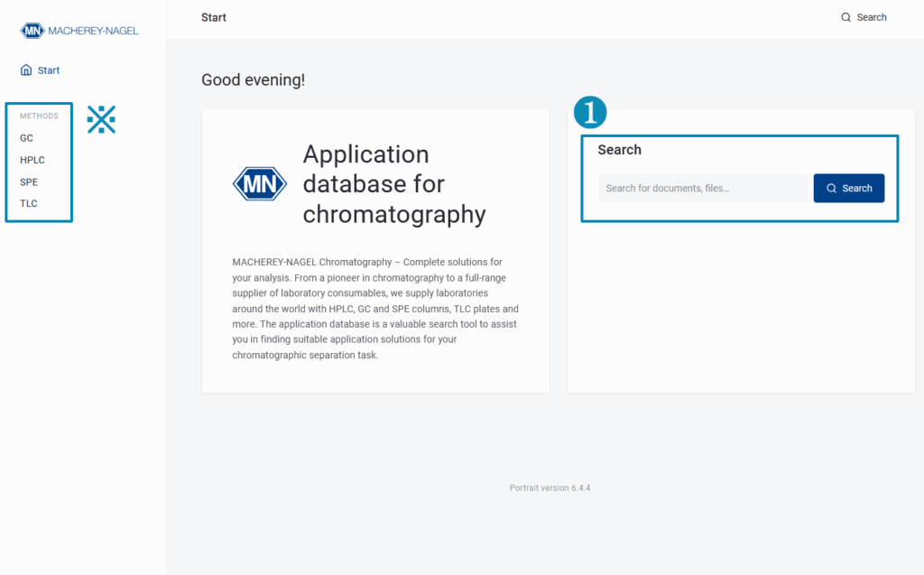The image size is (924, 575).
Task: Click the 'Portrait version 6.4.4' footer text
Action: tap(550, 487)
